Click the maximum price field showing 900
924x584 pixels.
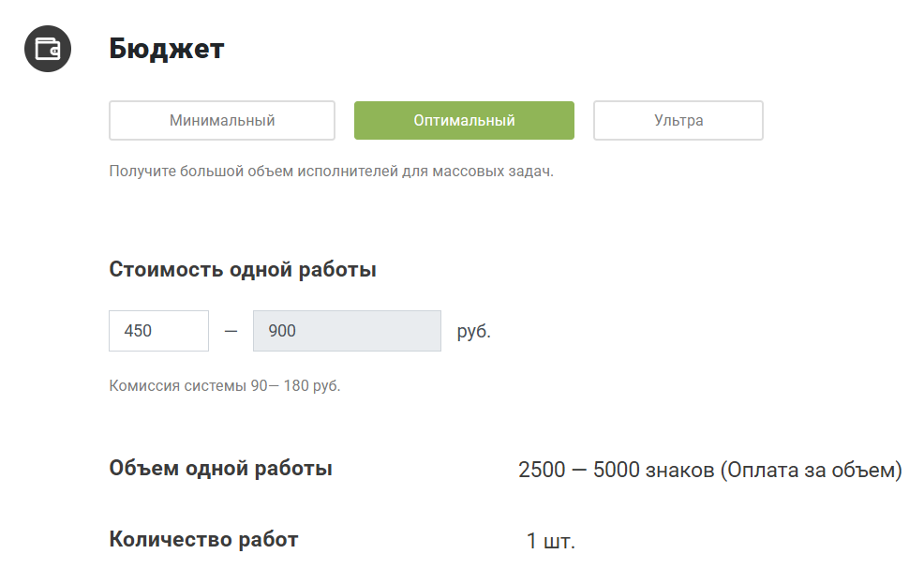pyautogui.click(x=347, y=331)
